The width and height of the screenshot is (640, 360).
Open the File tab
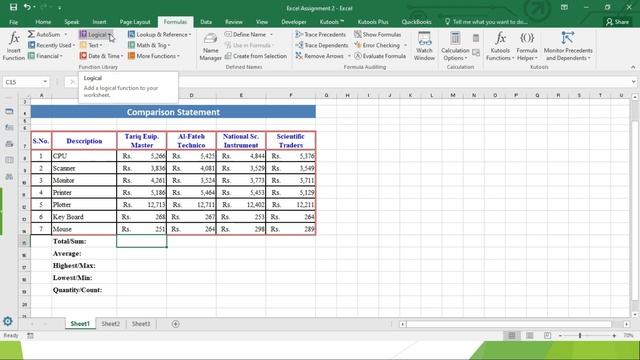coord(13,22)
